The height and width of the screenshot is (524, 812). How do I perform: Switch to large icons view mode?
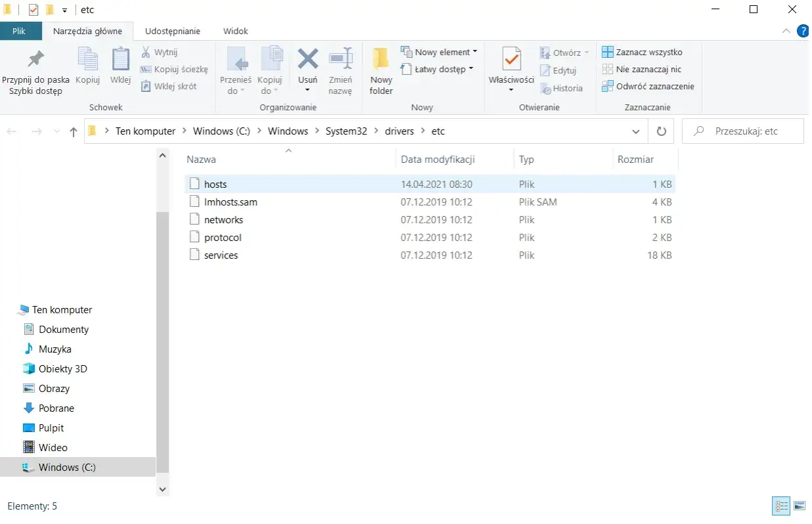coord(799,506)
